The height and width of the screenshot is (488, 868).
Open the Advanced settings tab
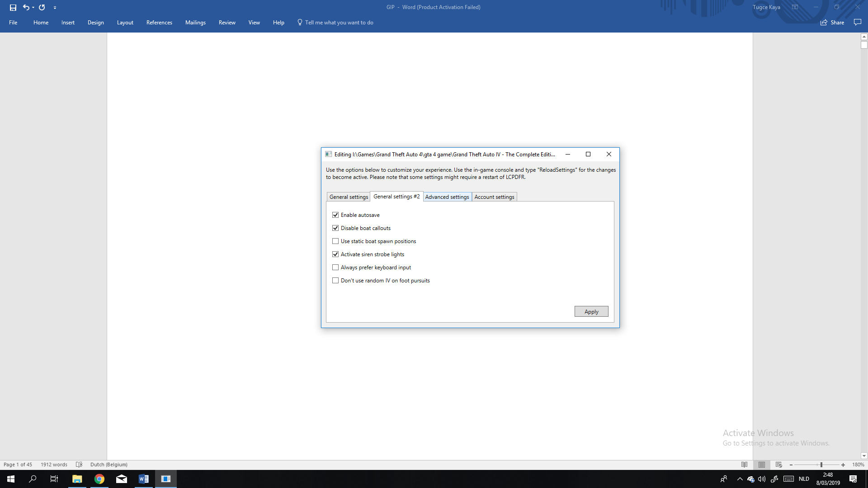[447, 197]
